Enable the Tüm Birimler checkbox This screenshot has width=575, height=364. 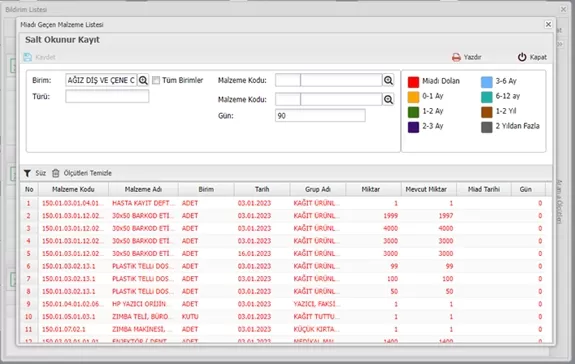(156, 80)
